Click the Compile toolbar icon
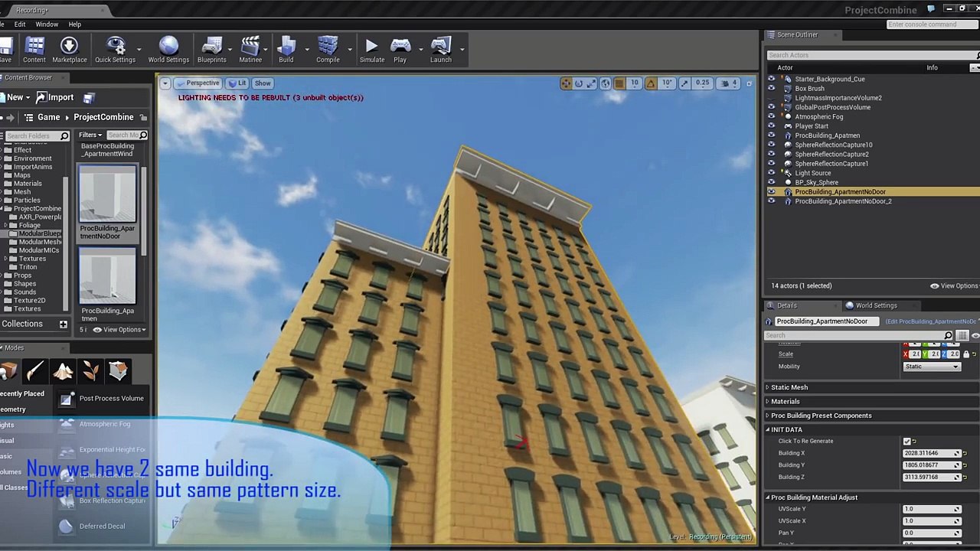The height and width of the screenshot is (551, 980). [328, 51]
